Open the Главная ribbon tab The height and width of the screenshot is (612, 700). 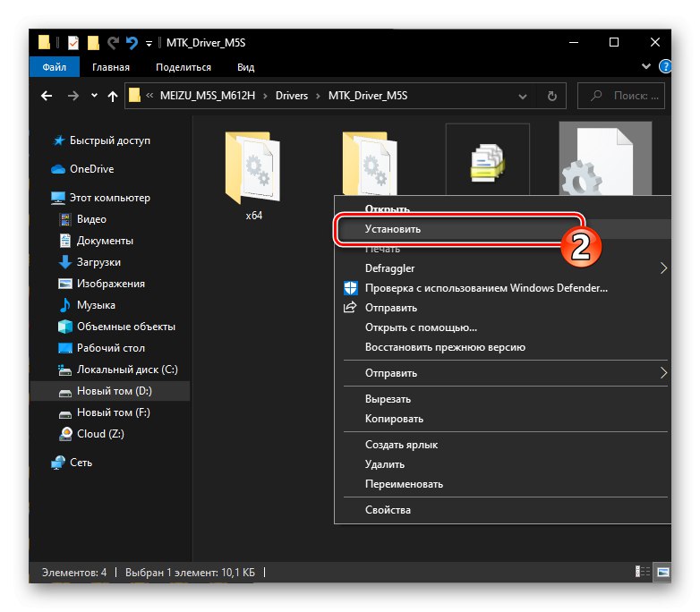[111, 67]
